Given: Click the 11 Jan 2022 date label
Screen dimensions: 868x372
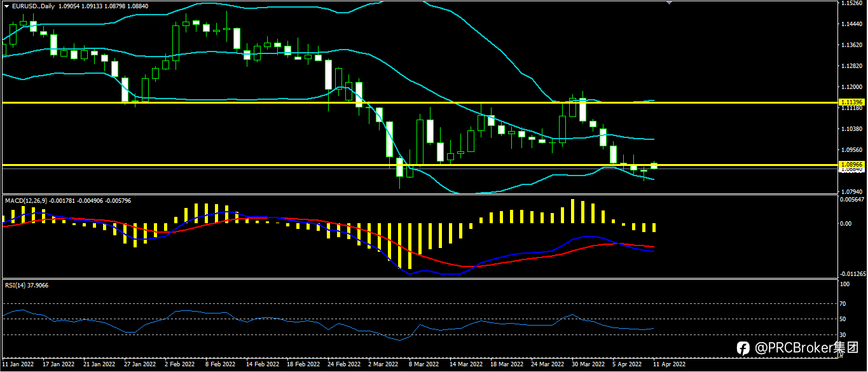Looking at the screenshot, I should pos(18,364).
